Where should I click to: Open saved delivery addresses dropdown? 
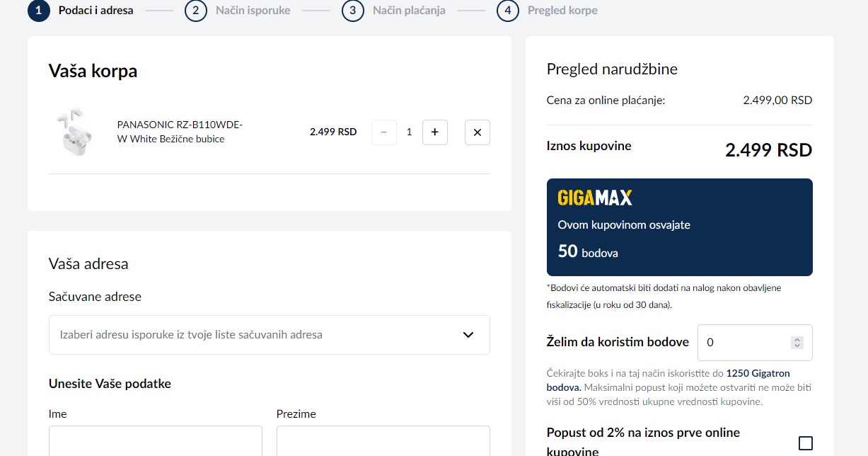click(x=269, y=335)
